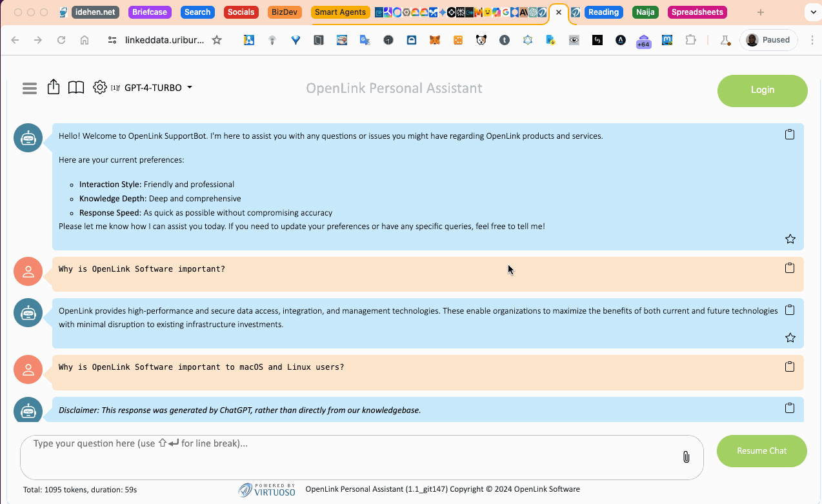822x504 pixels.
Task: Open the Naija tab group
Action: 645,12
